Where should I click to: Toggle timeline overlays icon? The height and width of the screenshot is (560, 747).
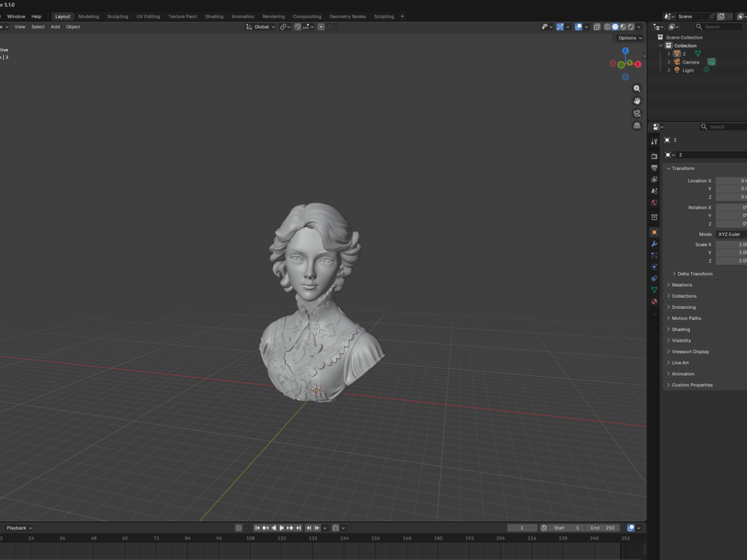point(631,528)
